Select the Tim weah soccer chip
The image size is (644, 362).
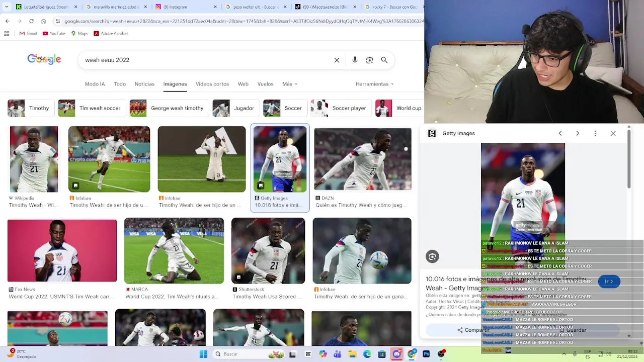point(91,108)
